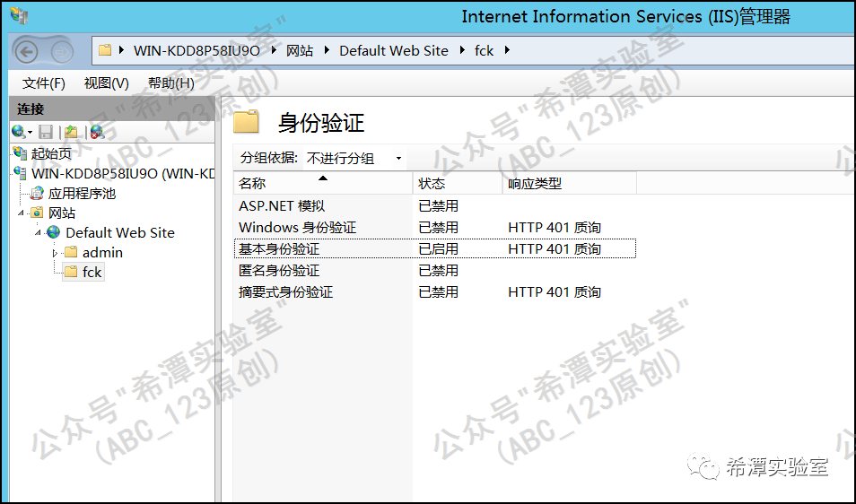Open the 帮助(H) menu
Viewport: 856px width, 504px height.
point(170,83)
